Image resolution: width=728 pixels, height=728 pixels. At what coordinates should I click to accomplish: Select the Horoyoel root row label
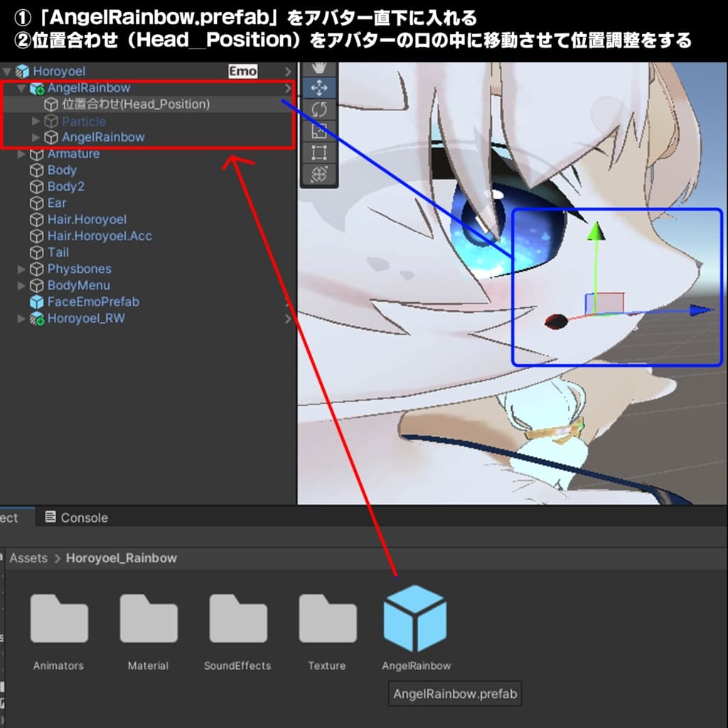(59, 72)
